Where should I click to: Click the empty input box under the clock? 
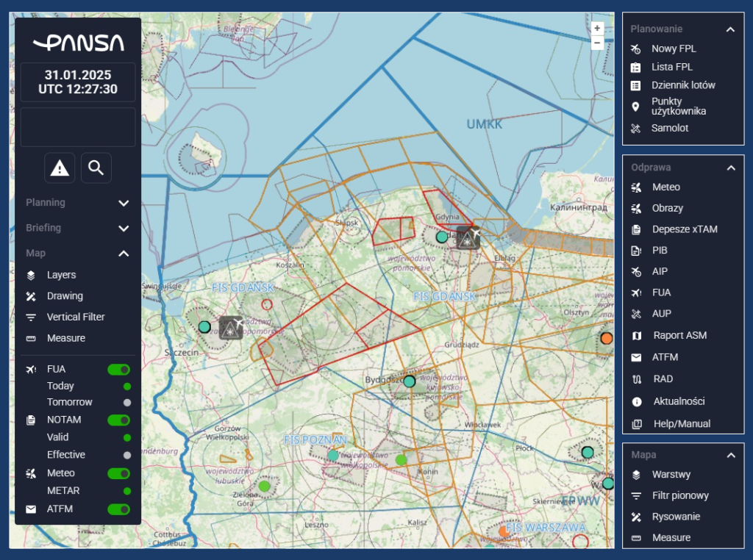coord(78,127)
